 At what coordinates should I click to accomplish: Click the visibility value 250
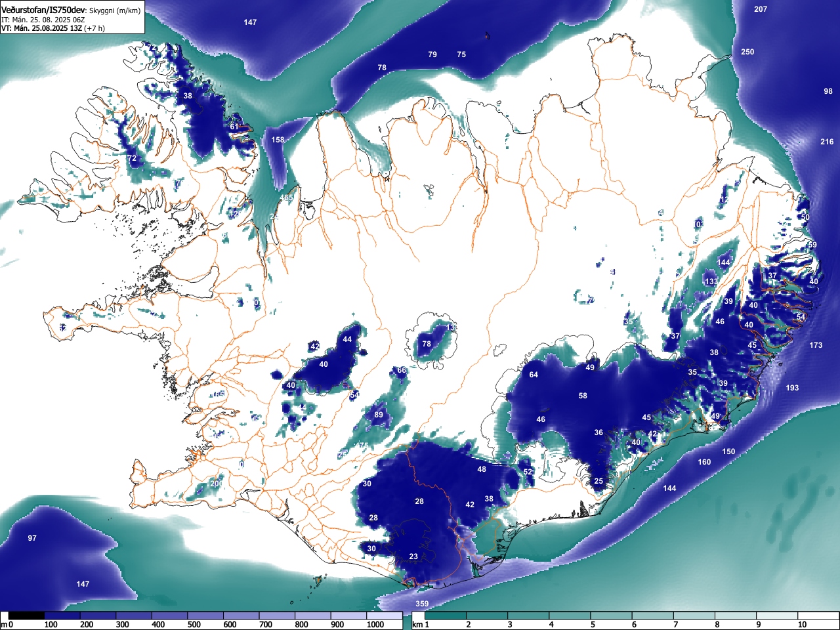pos(747,52)
